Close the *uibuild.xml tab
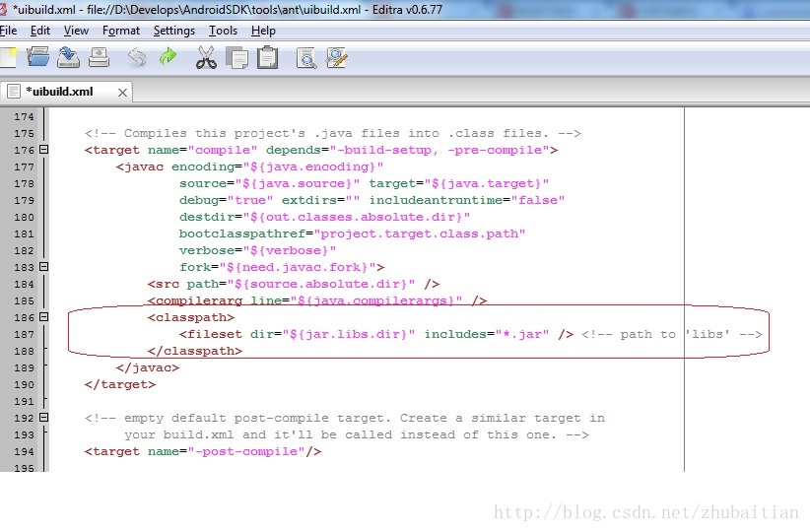 [x=122, y=93]
